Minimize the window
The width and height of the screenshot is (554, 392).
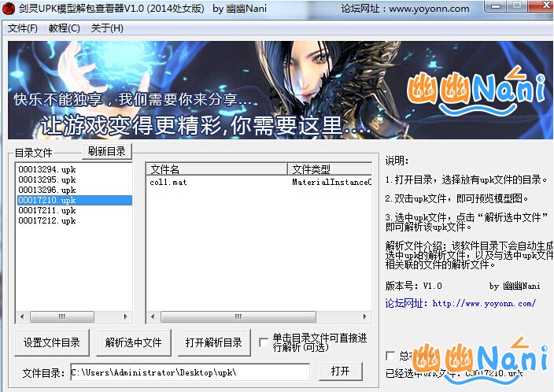pos(496,6)
